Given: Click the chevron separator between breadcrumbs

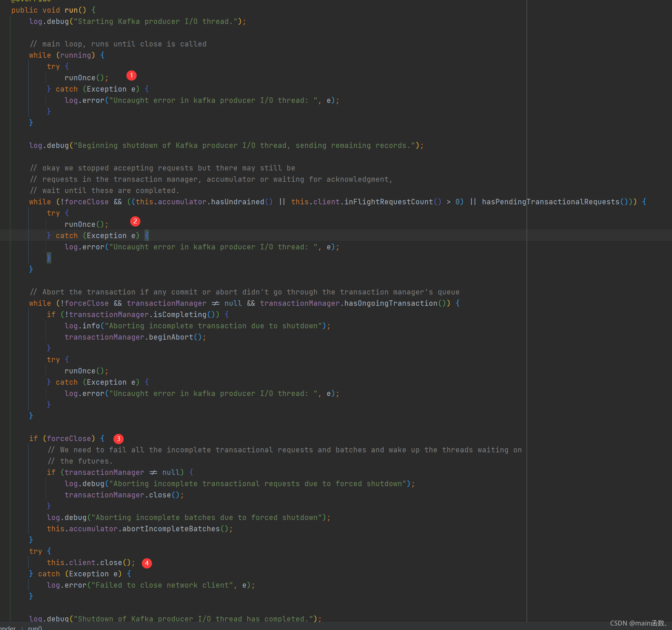Looking at the screenshot, I should click(22, 628).
